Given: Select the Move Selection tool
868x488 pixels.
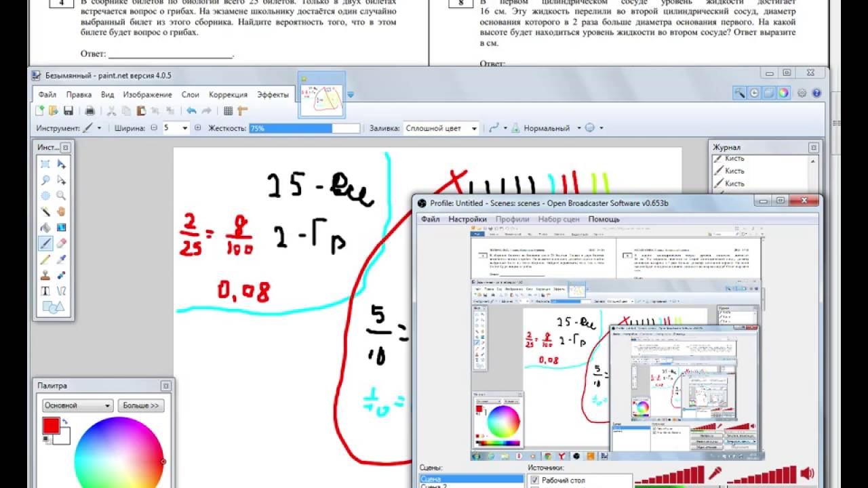Looking at the screenshot, I should point(62,180).
